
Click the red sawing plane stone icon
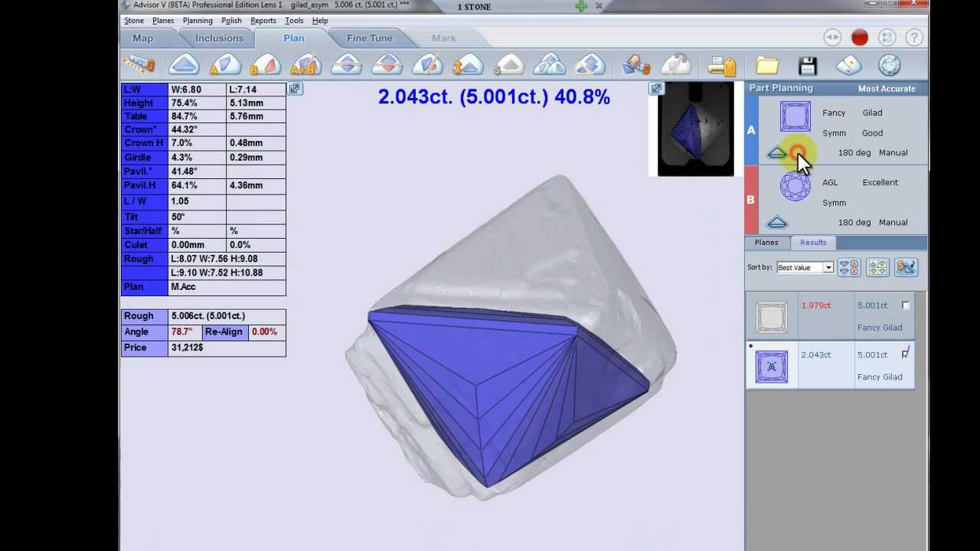tap(387, 65)
